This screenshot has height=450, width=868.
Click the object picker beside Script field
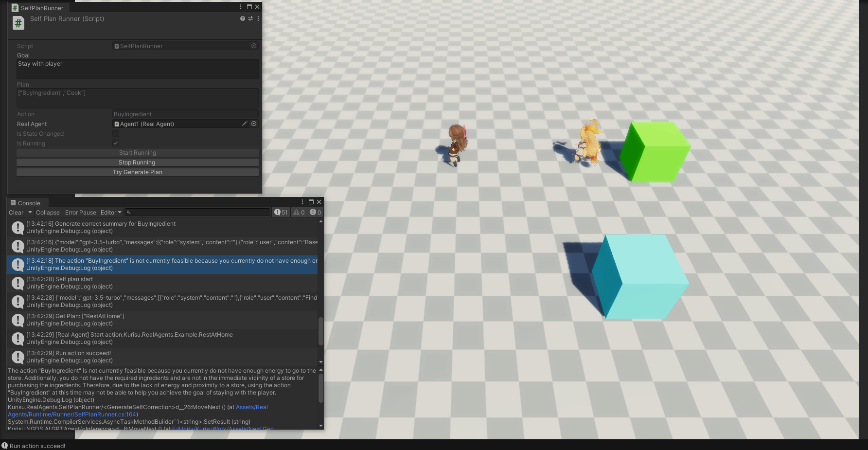coord(254,46)
